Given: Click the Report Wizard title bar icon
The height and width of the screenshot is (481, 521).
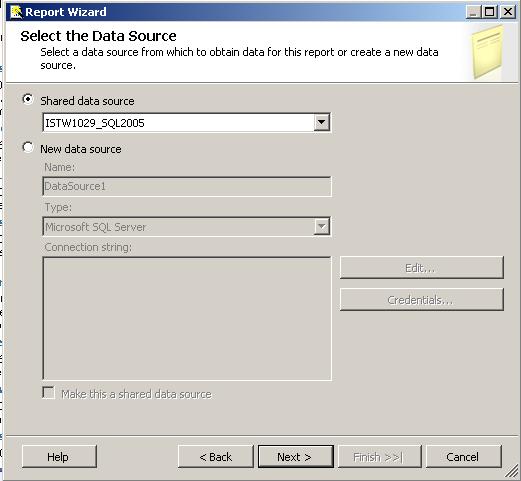Looking at the screenshot, I should point(16,12).
